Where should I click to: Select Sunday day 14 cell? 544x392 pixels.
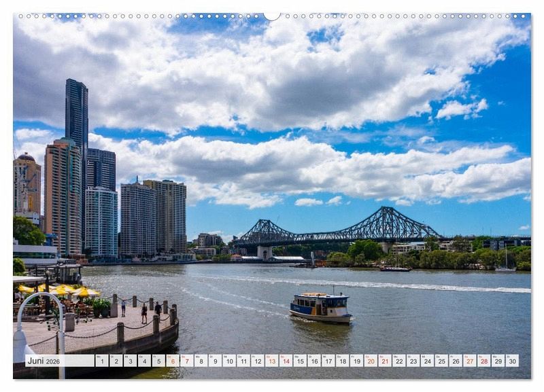(286, 361)
